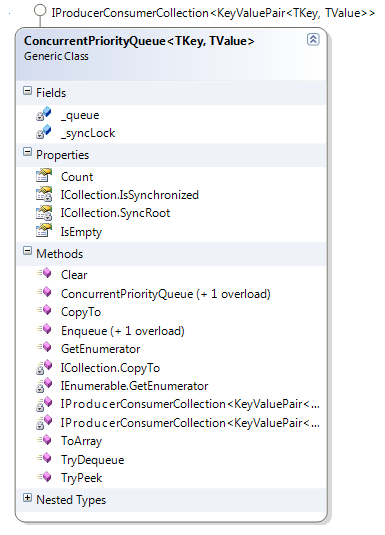Screen dimensions: 385x535
Task: Click the _queue private field icon
Action: click(44, 114)
